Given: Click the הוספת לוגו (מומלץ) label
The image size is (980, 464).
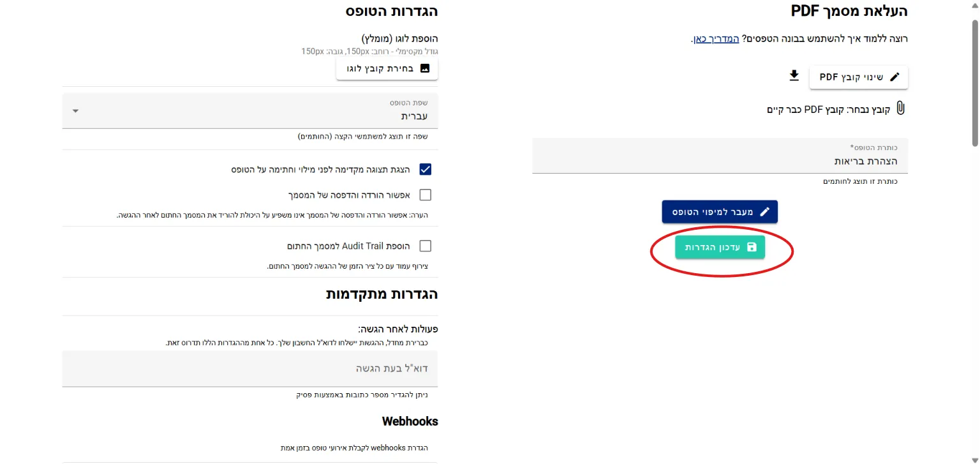Looking at the screenshot, I should (400, 38).
